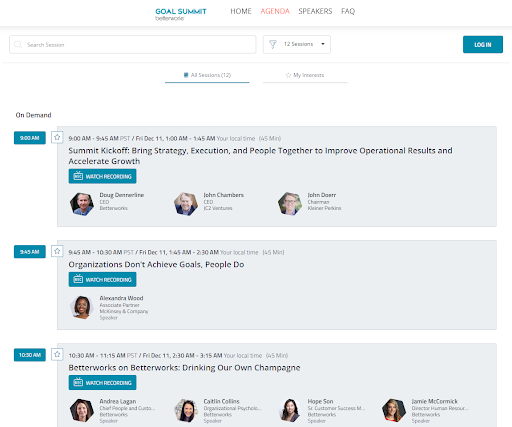Switch to the My Interests tab
The image size is (512, 427).
click(305, 75)
